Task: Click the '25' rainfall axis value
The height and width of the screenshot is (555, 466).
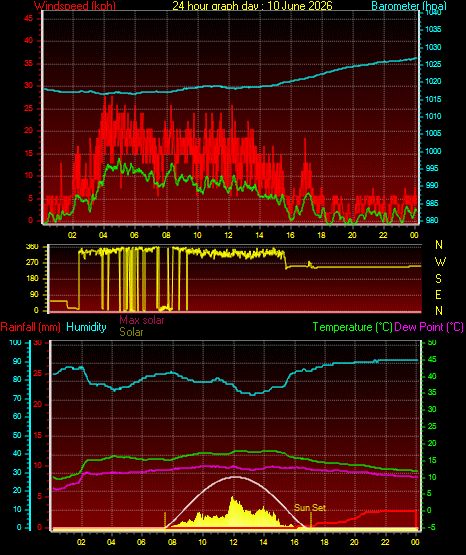Action: tap(38, 374)
